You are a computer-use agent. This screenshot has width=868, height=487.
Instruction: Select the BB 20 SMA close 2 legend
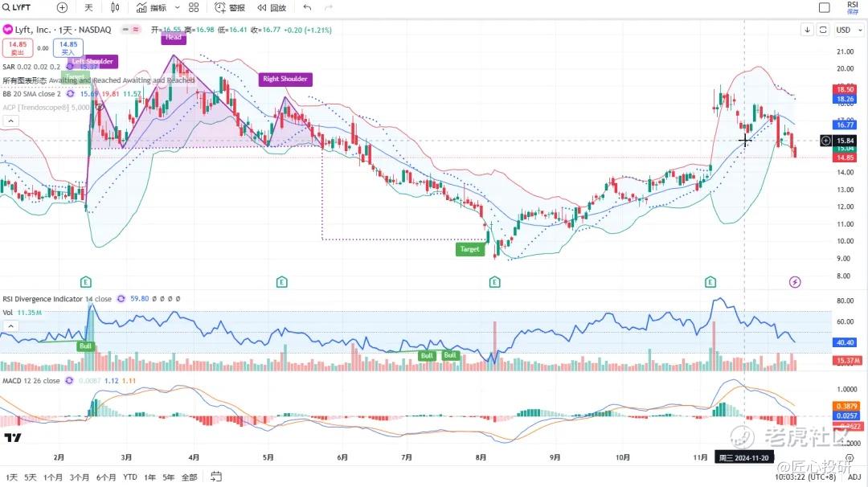[x=31, y=93]
